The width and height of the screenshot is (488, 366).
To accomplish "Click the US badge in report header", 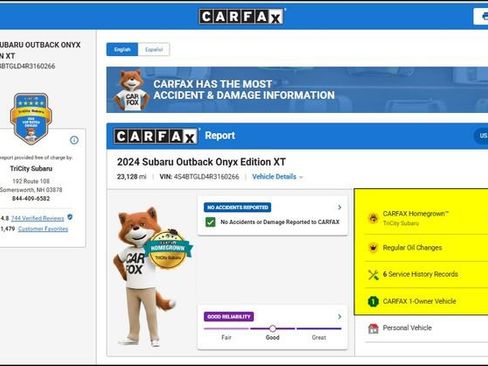I will click(x=482, y=136).
